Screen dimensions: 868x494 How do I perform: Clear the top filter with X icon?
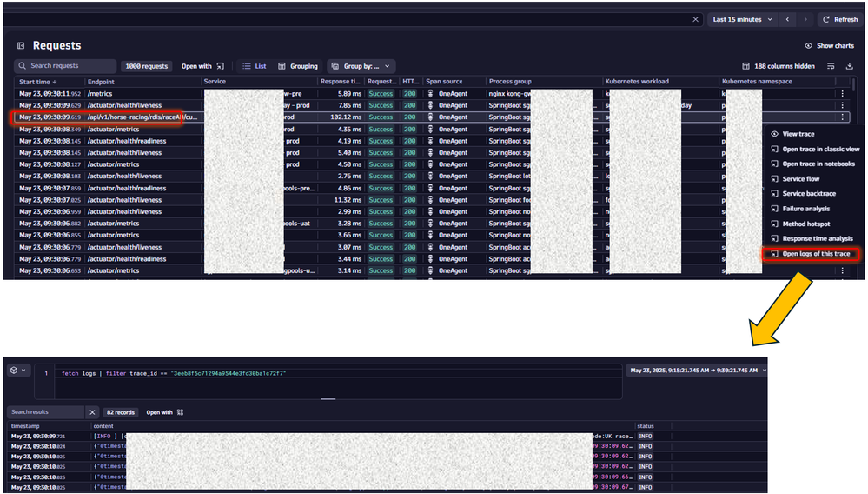click(695, 19)
